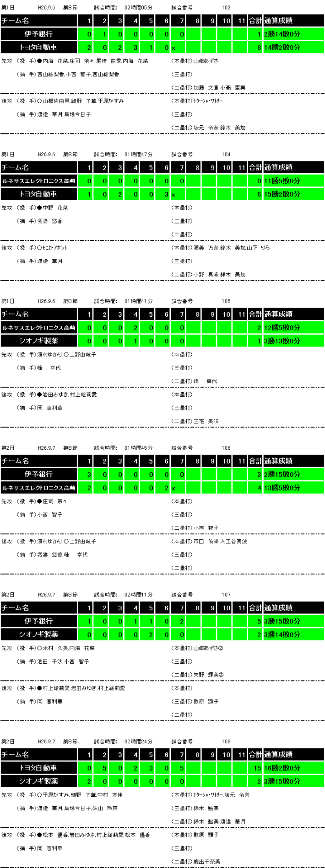Click doubles entry 小野 真希,鈴木 美加

tap(219, 275)
